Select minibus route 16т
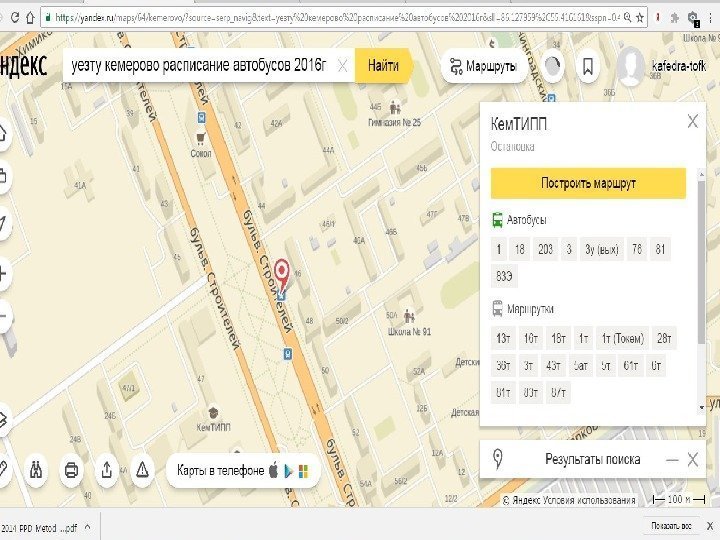Screen dimensions: 720x540 click(x=531, y=338)
